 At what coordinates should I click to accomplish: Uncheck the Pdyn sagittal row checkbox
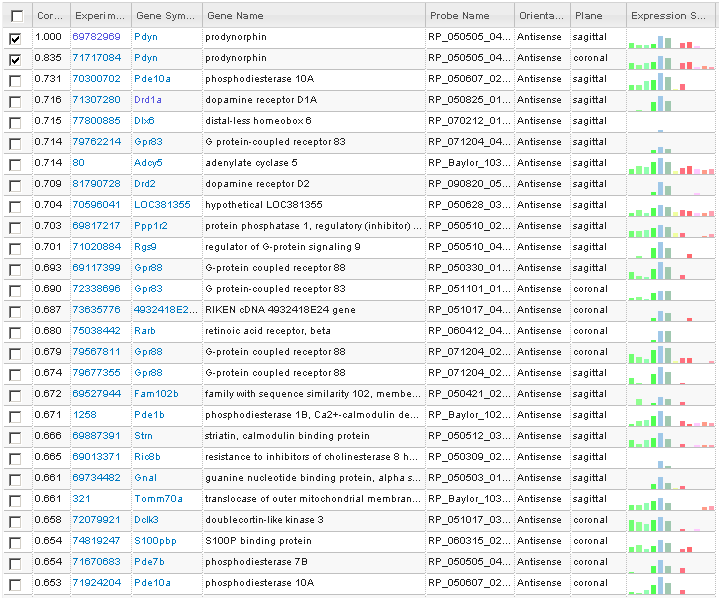click(15, 39)
